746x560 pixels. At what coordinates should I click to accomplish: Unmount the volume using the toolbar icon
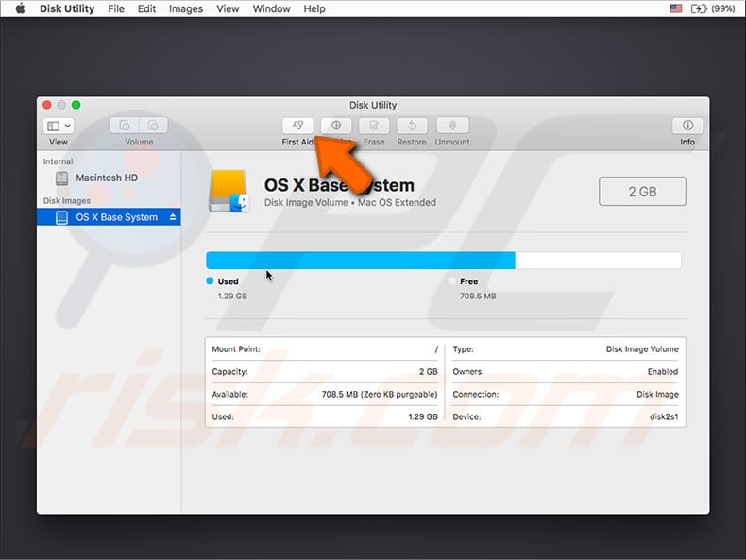coord(452,126)
